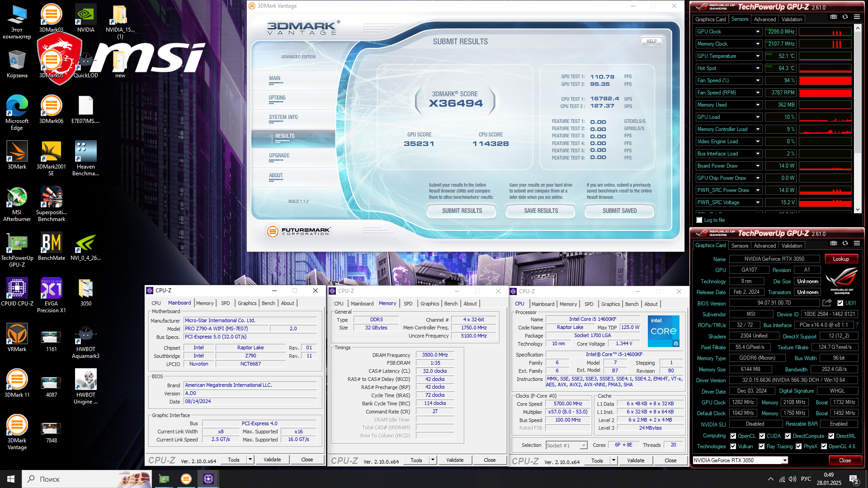This screenshot has width=868, height=488.
Task: Expand Memory Clock sensor dropdown
Action: point(758,44)
